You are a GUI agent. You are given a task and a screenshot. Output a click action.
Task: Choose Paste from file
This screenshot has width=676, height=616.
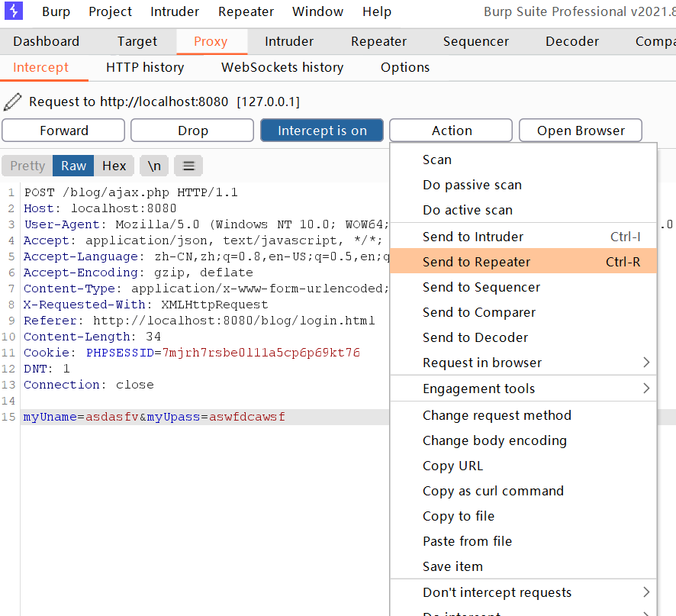tap(523, 541)
